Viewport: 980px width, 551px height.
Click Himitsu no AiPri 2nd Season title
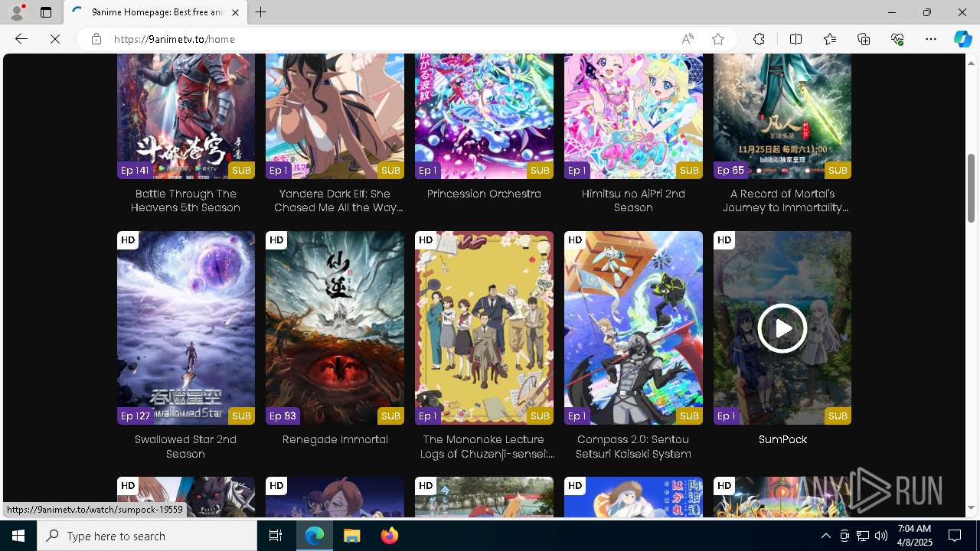633,201
